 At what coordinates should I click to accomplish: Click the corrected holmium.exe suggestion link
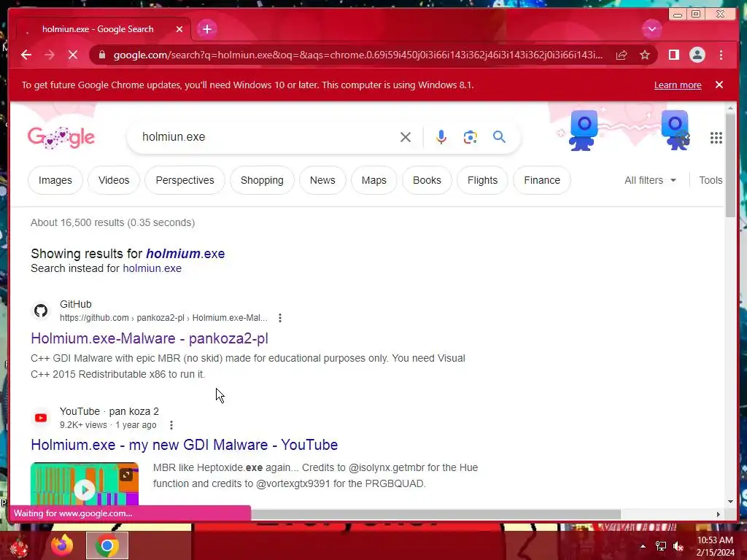click(185, 253)
